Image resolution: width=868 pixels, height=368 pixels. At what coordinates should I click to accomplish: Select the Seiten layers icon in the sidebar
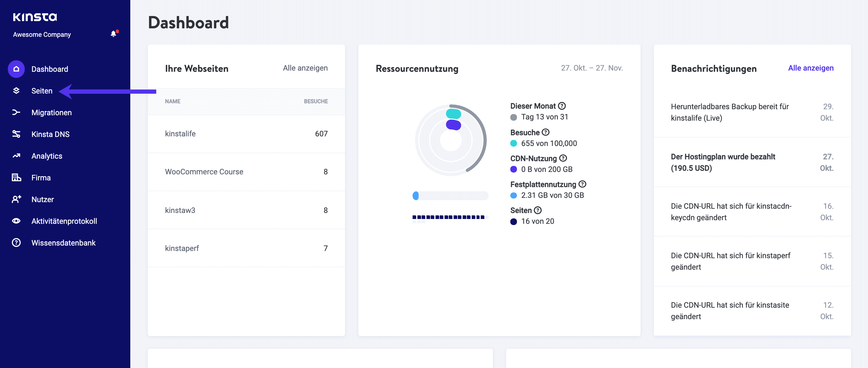point(16,91)
